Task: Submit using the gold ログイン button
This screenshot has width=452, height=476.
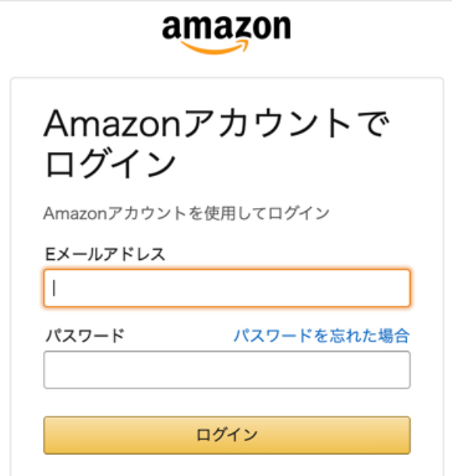Action: (227, 435)
